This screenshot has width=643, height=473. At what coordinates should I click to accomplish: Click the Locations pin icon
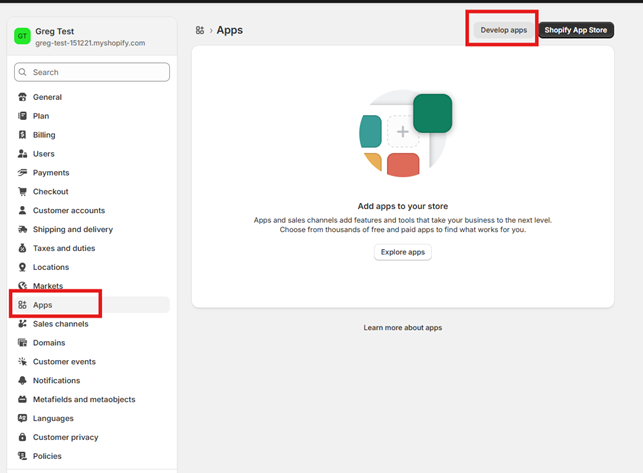pos(23,267)
